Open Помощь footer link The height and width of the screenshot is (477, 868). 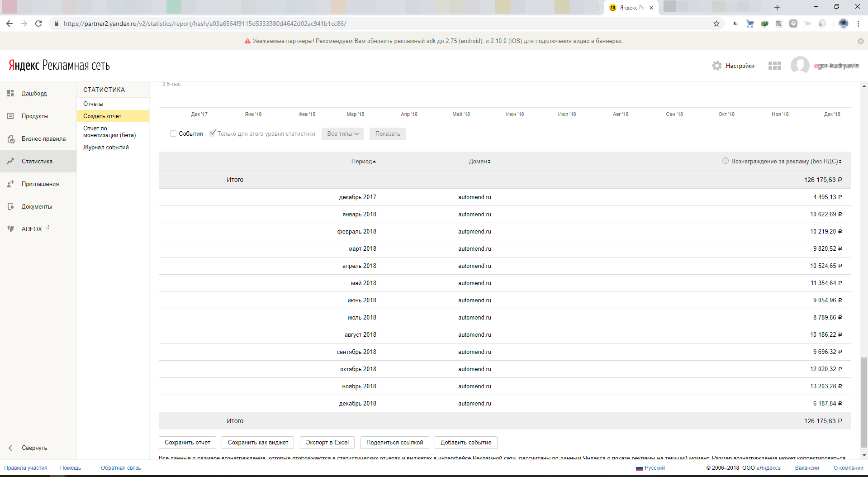[x=71, y=468]
